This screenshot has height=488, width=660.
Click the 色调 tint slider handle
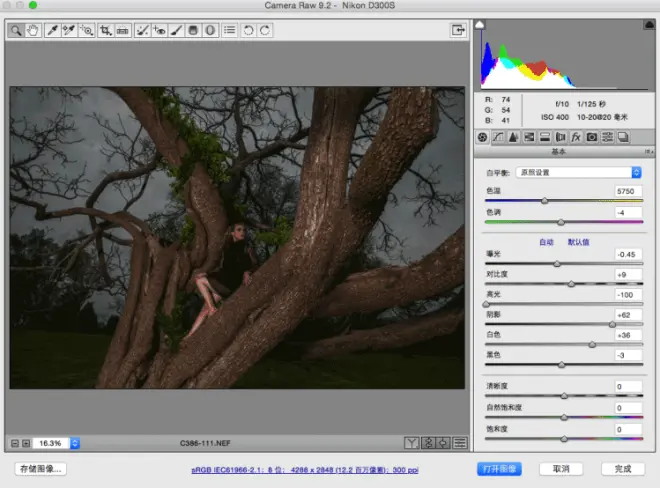[561, 222]
